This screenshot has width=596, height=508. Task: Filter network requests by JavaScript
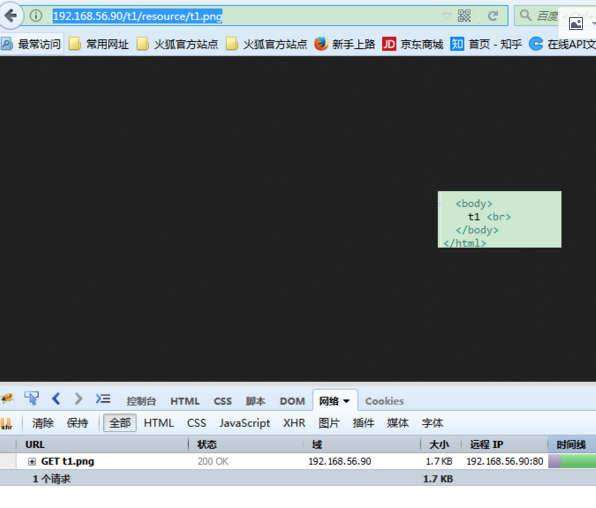pos(245,423)
